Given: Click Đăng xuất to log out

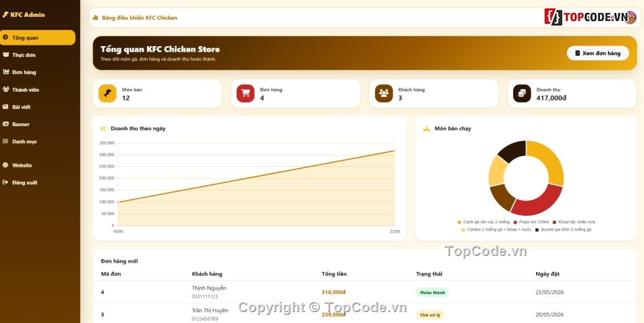Looking at the screenshot, I should click(38, 183).
